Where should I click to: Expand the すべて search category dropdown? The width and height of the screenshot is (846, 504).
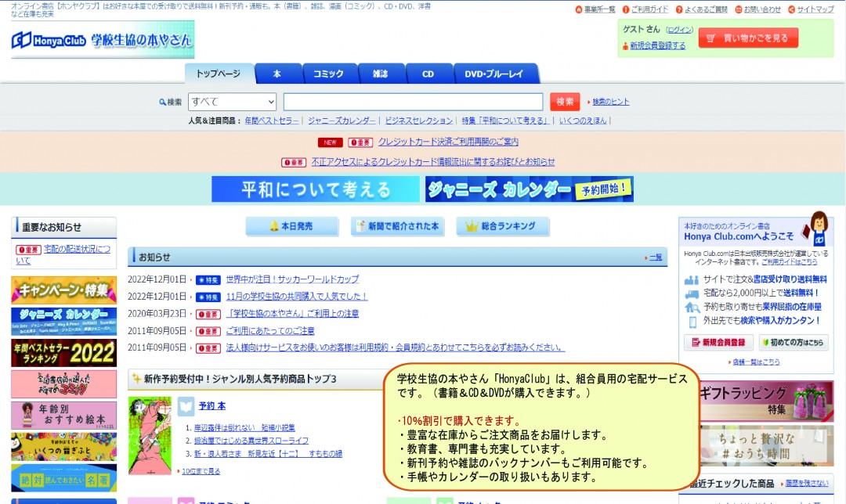(x=232, y=101)
